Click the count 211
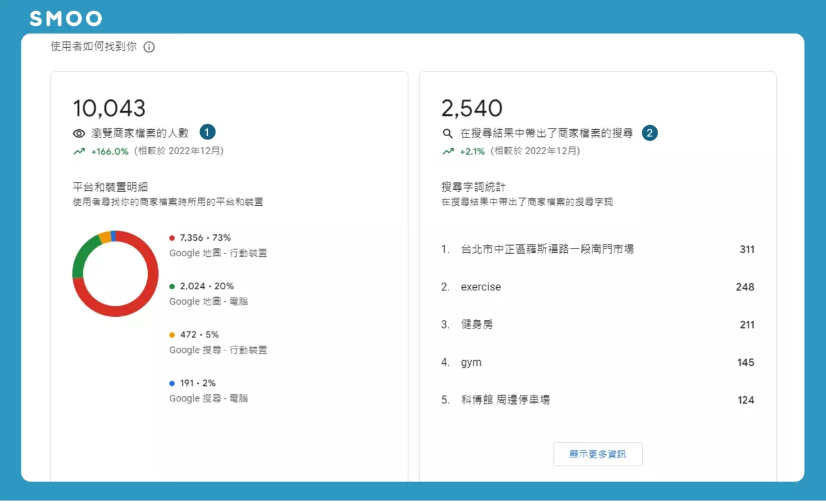This screenshot has width=826, height=504. (747, 325)
